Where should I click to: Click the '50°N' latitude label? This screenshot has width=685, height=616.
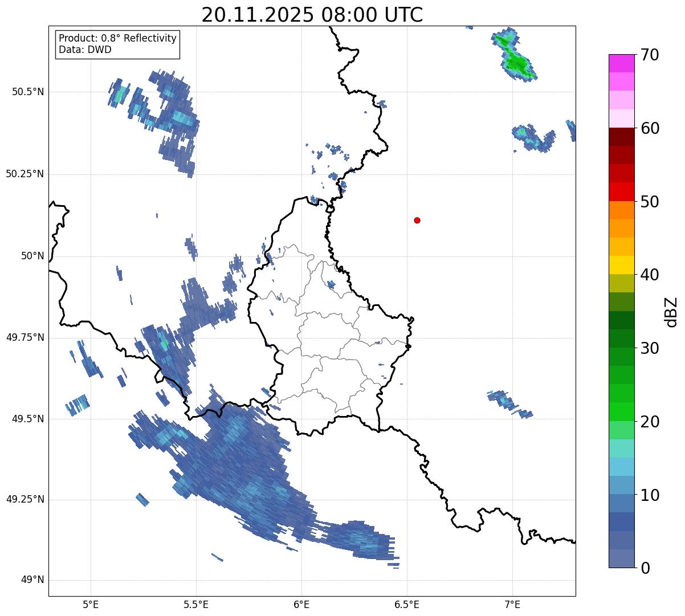(32, 256)
